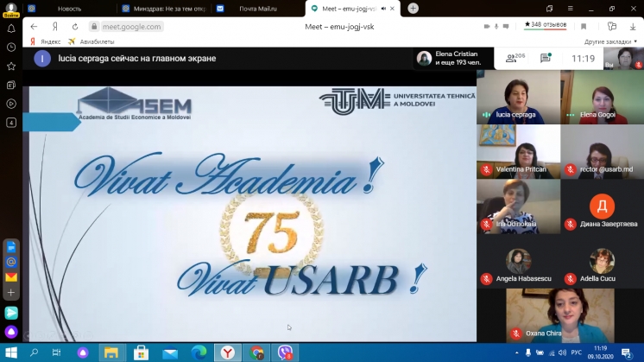Viewport: 644px width, 362px height.
Task: Click the Войти profile sign-in button
Action: point(11,9)
